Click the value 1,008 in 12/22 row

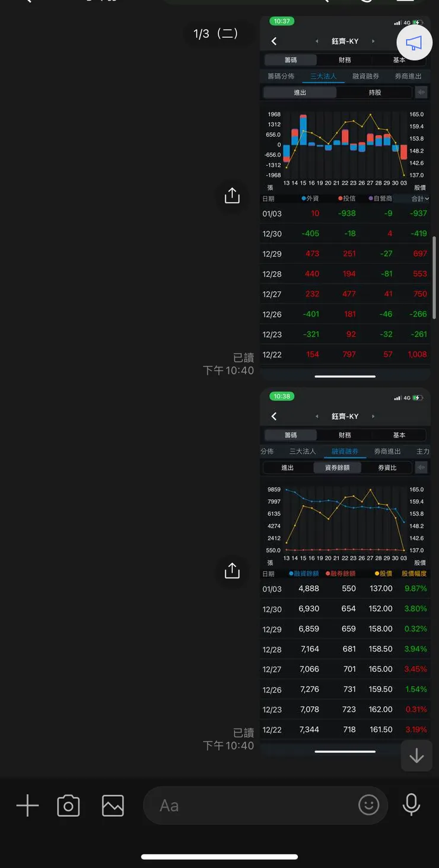[x=417, y=355]
